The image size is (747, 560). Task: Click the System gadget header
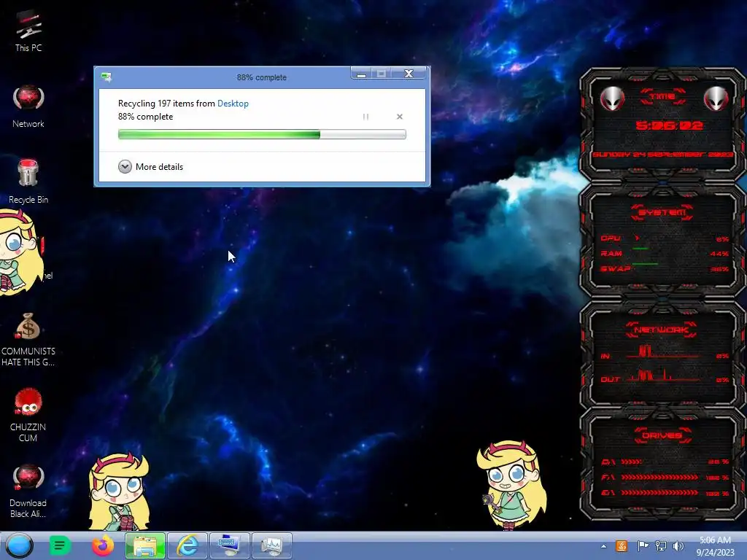point(662,212)
